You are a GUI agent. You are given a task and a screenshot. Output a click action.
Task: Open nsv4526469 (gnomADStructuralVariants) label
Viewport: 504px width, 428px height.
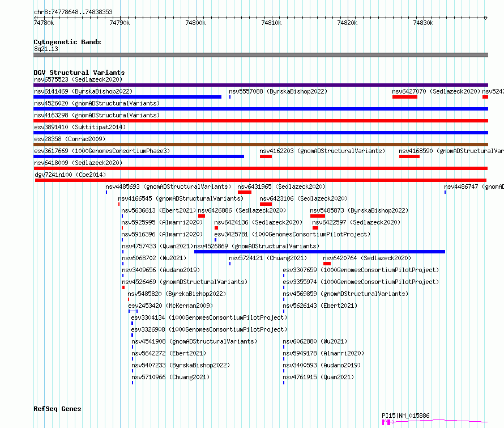185,282
